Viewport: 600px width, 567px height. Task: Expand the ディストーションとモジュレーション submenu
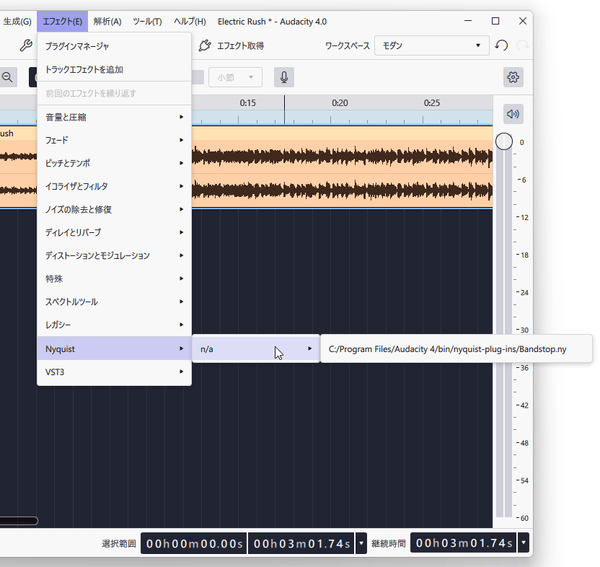coord(114,256)
